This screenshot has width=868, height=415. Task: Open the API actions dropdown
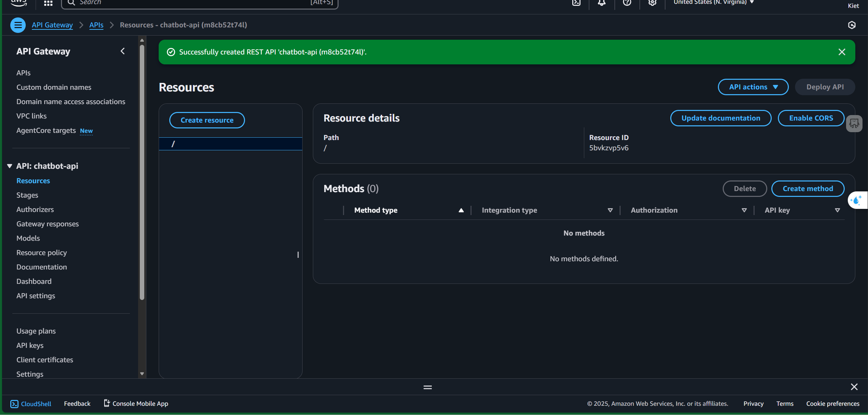[x=753, y=87]
